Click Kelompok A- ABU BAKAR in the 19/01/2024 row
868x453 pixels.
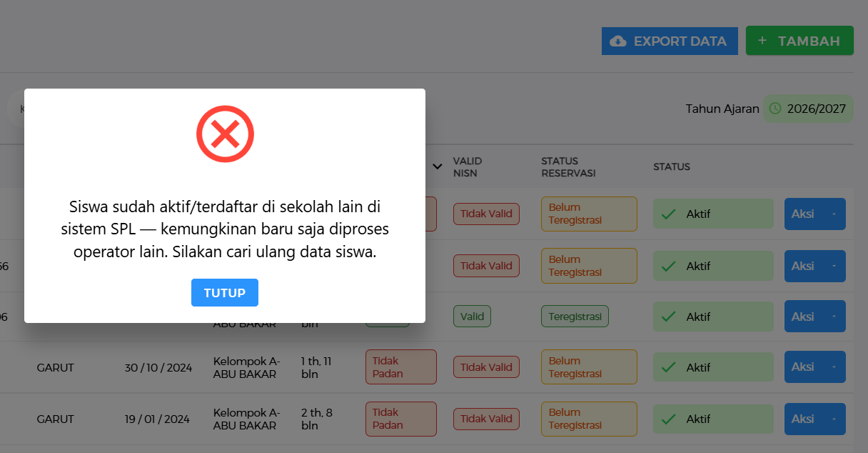pos(246,419)
